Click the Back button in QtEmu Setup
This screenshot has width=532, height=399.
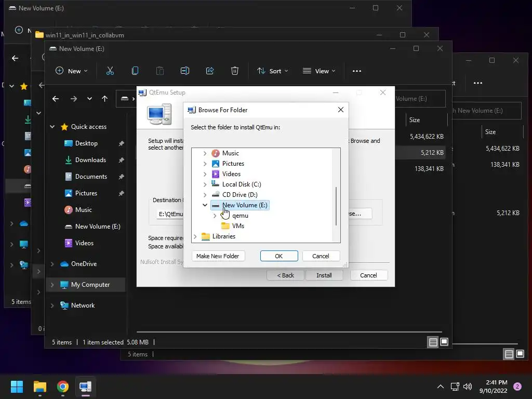coord(285,275)
